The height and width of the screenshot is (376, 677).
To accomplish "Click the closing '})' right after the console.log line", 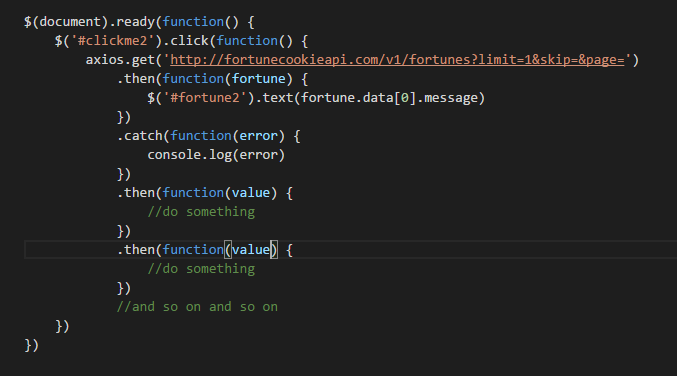I will 124,174.
